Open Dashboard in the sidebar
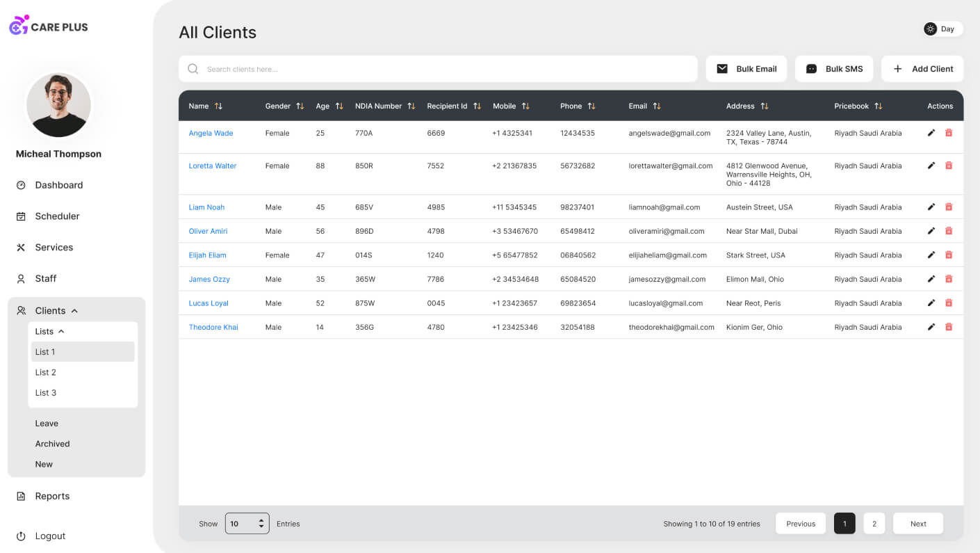Viewport: 980px width, 553px height. [x=59, y=185]
